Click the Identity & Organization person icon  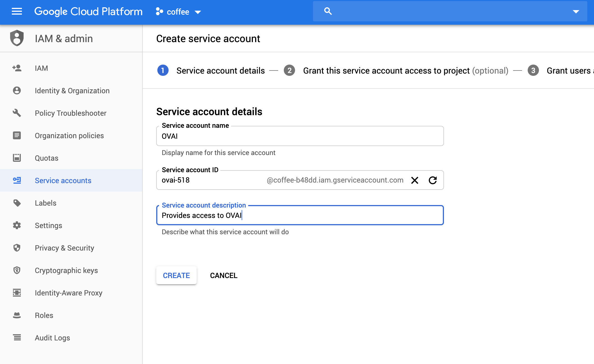tap(17, 90)
